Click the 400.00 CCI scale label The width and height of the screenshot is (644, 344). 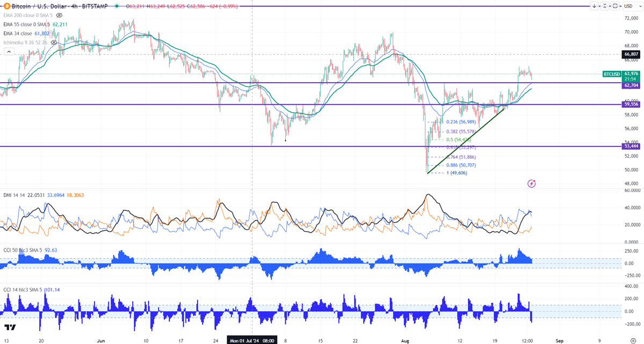pos(631,286)
